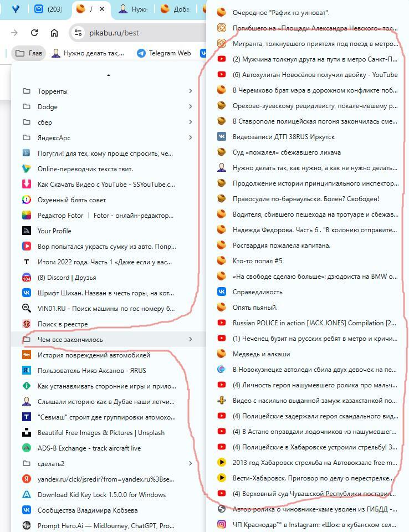Click the page reload button
This screenshot has width=409, height=532.
tap(34, 33)
